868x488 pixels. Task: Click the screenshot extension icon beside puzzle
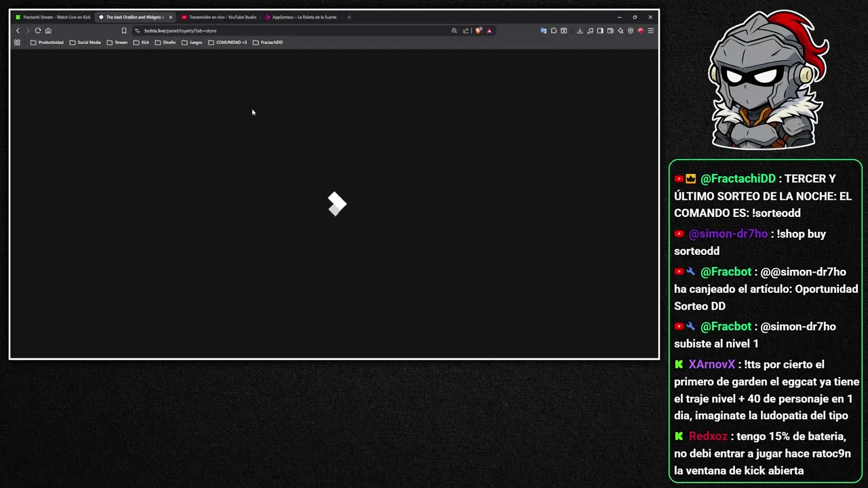point(564,30)
